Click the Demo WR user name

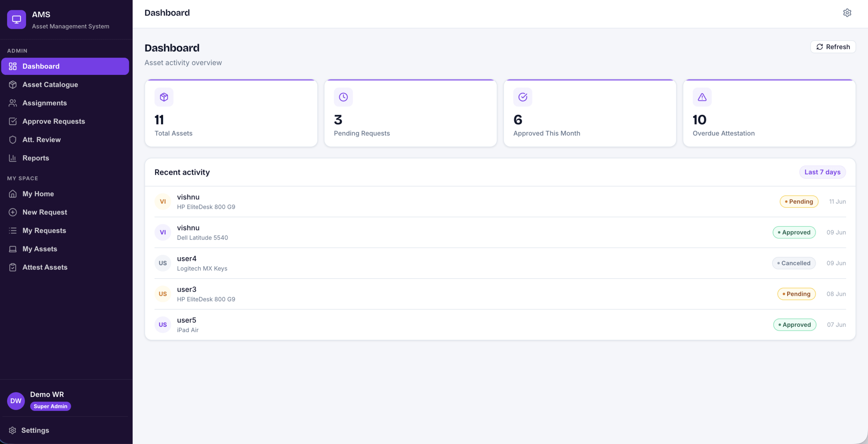(x=47, y=395)
